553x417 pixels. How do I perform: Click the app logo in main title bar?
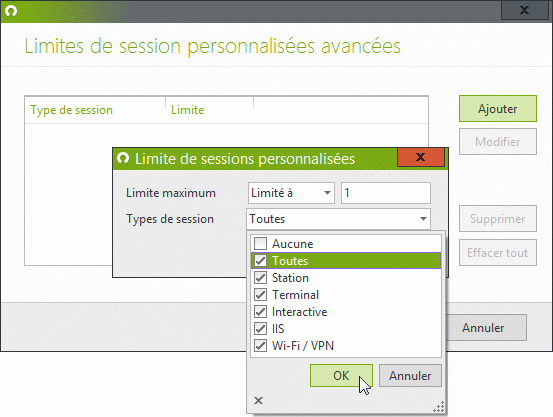point(11,11)
